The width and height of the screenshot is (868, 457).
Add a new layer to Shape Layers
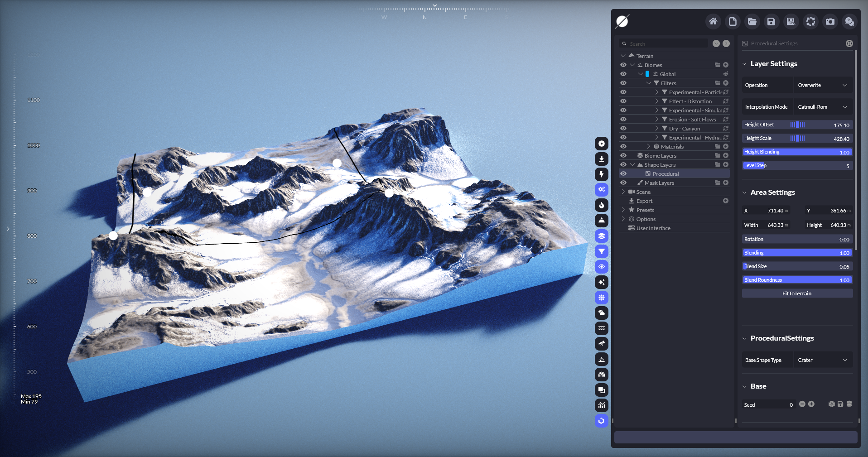pyautogui.click(x=726, y=165)
